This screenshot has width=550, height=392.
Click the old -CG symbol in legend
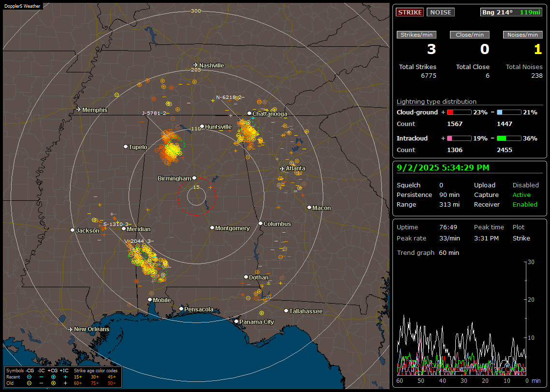[x=29, y=383]
